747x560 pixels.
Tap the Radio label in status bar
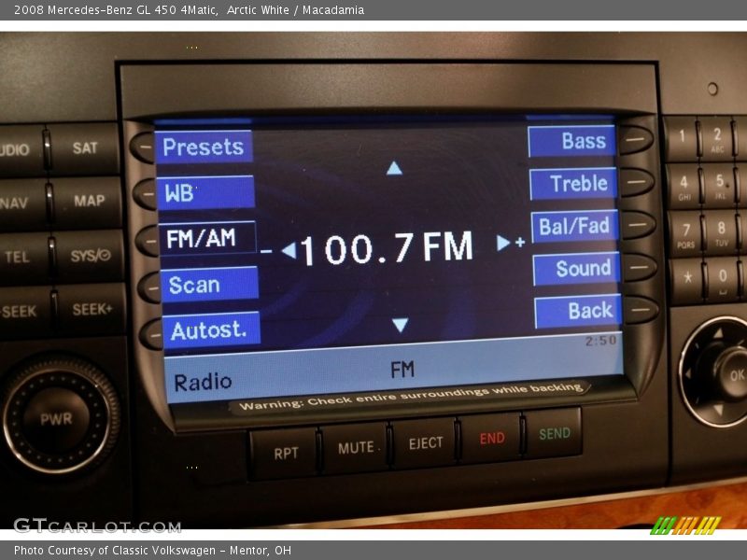click(203, 383)
